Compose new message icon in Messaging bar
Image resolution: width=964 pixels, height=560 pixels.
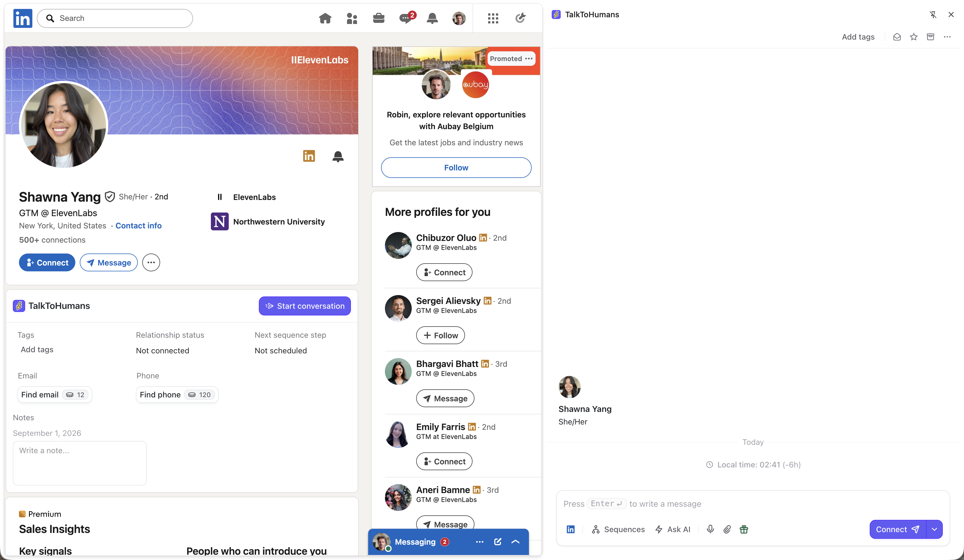(498, 542)
